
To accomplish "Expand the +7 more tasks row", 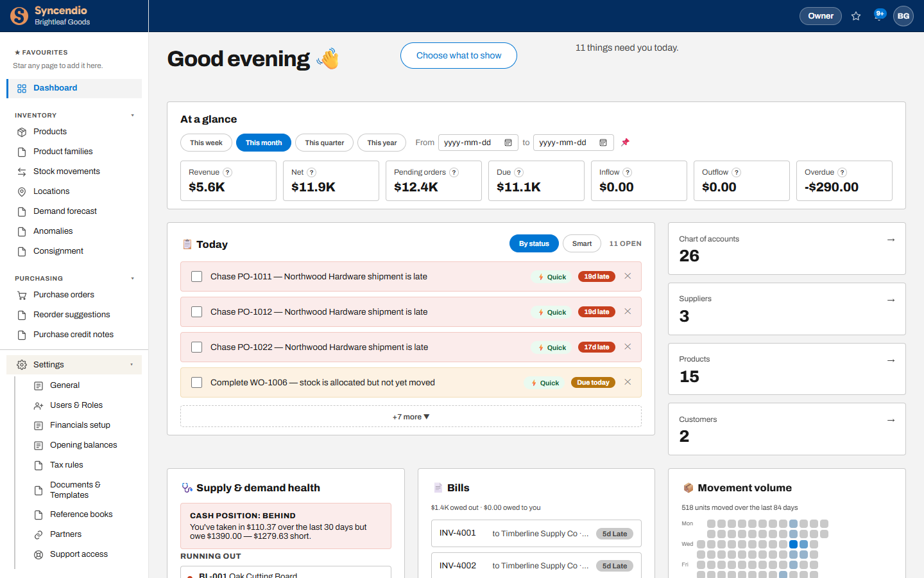I will (411, 416).
